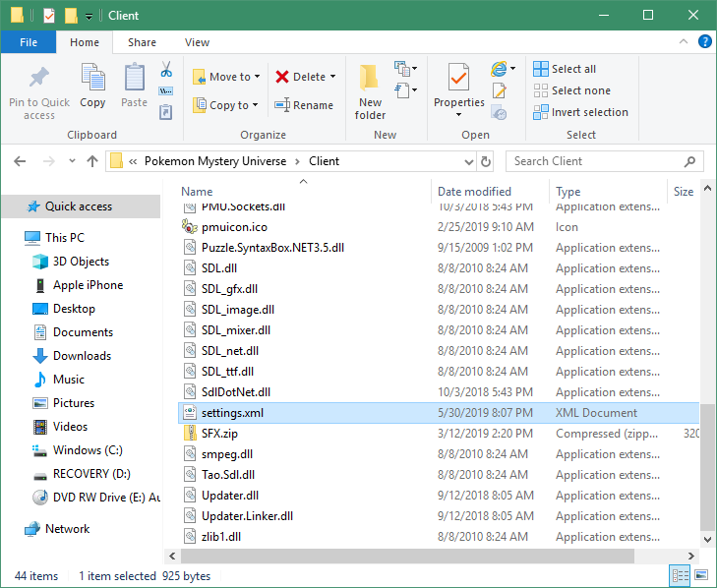Switch to Large icons view in status bar
Image resolution: width=717 pixels, height=588 pixels.
[701, 575]
